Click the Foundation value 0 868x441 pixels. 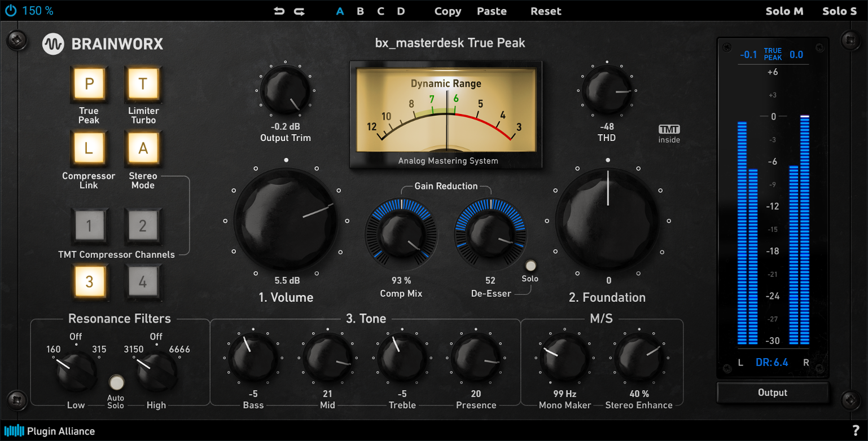click(x=609, y=280)
